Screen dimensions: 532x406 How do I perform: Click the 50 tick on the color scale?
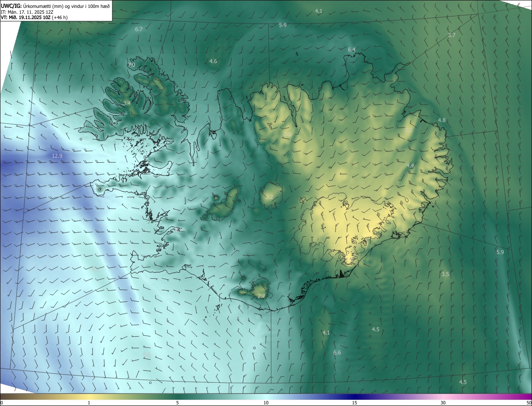tap(529, 403)
